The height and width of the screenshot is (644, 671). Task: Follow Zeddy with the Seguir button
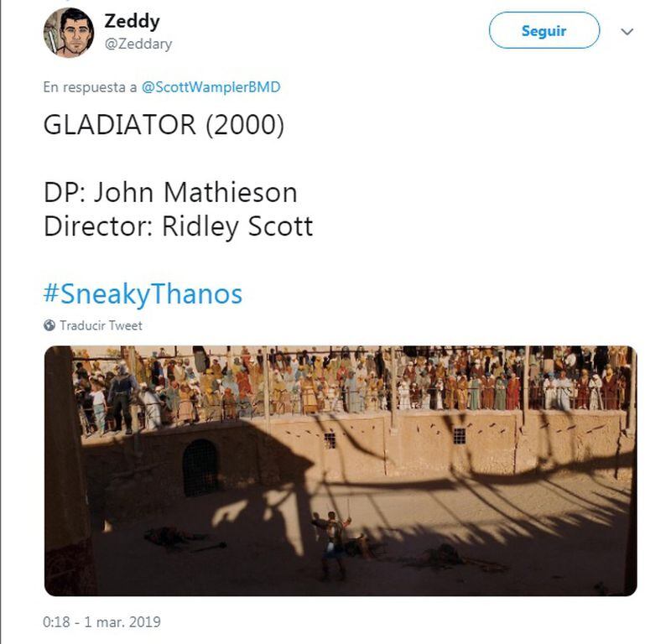pos(544,30)
